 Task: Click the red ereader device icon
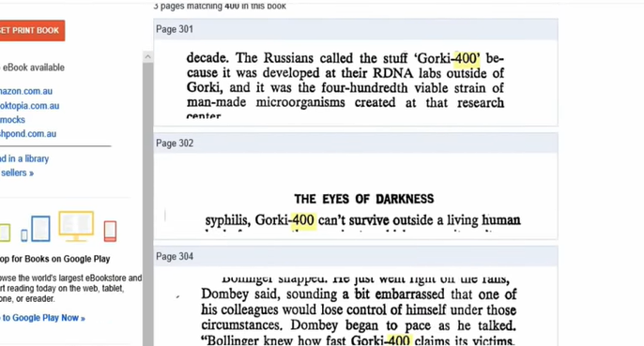pos(110,231)
